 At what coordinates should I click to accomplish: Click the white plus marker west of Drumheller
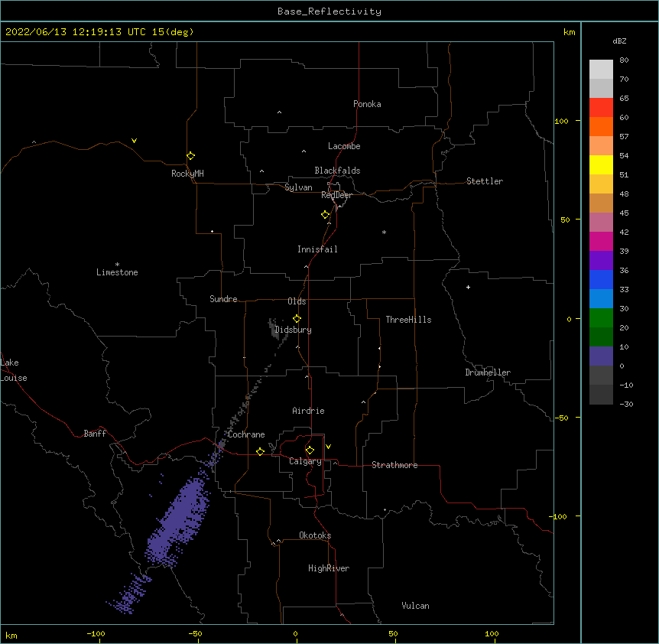(468, 287)
